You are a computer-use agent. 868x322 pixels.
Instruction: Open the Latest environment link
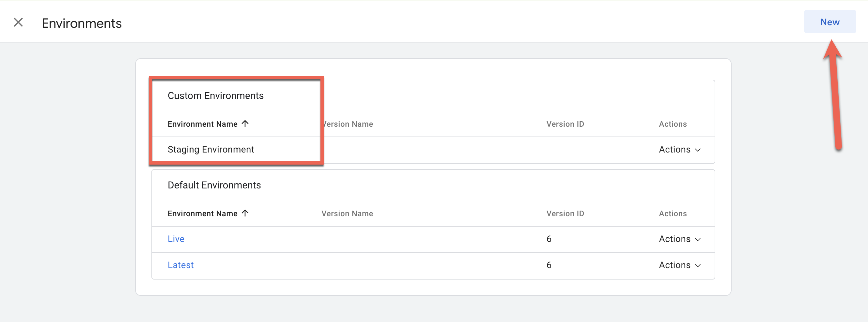pyautogui.click(x=180, y=265)
